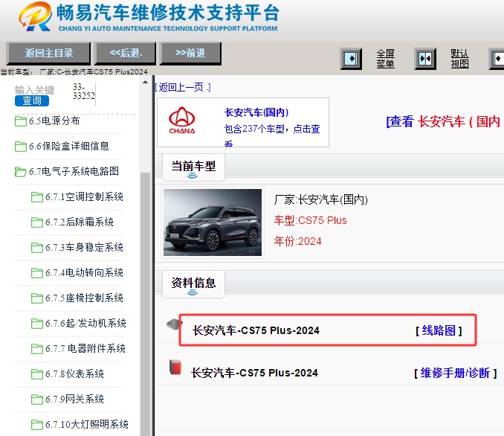Screen dimensions: 504x436
Task: Click 长安汽车-CS75 Plus-2024 title in 线路图 row
Action: 256,330
